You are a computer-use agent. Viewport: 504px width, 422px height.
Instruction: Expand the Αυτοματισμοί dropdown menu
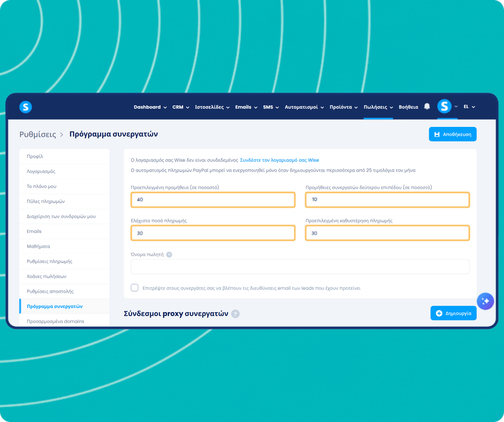click(x=304, y=107)
